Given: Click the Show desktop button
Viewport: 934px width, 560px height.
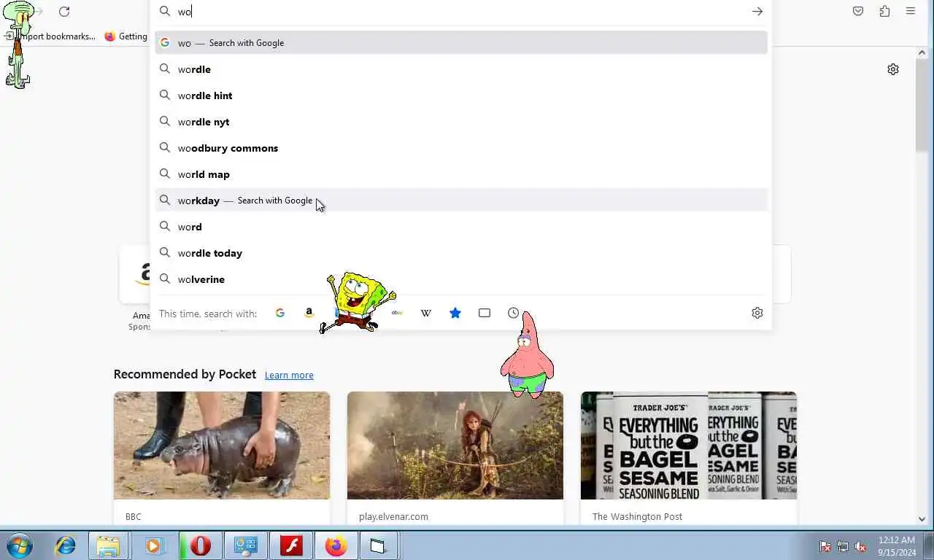Looking at the screenshot, I should 928,546.
